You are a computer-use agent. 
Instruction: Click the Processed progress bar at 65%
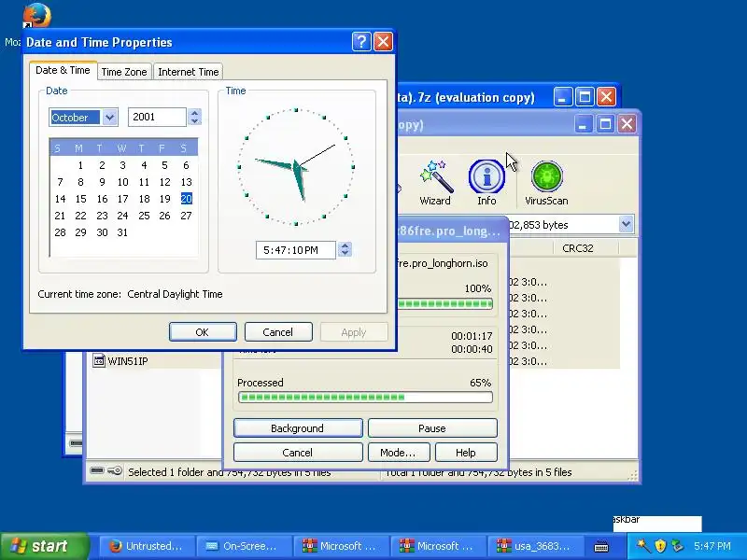point(365,398)
